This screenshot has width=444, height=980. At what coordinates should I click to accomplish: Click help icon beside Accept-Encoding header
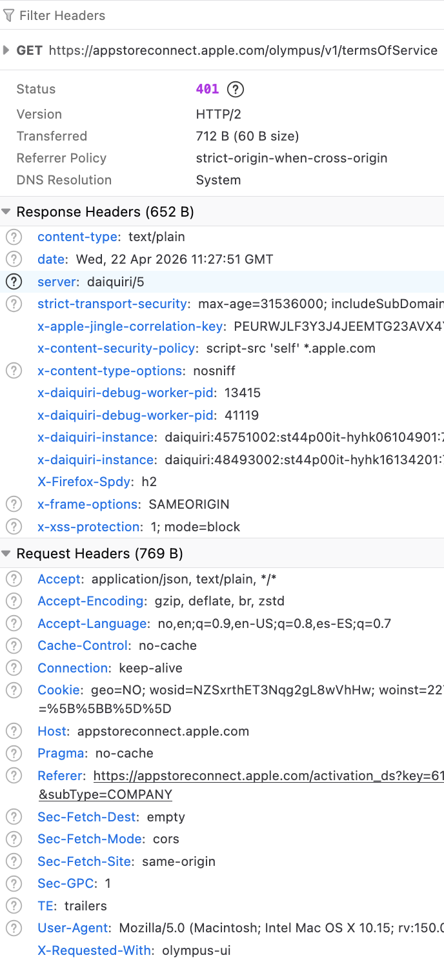pyautogui.click(x=13, y=602)
